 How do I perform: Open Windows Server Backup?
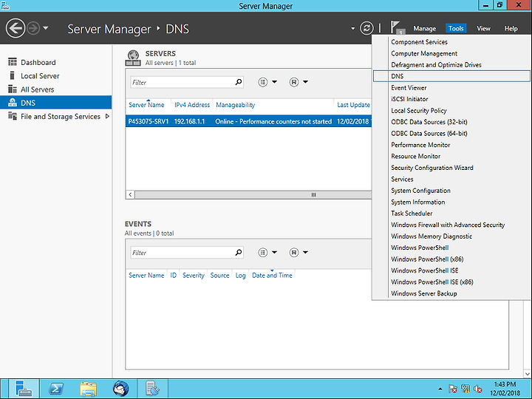(451, 293)
